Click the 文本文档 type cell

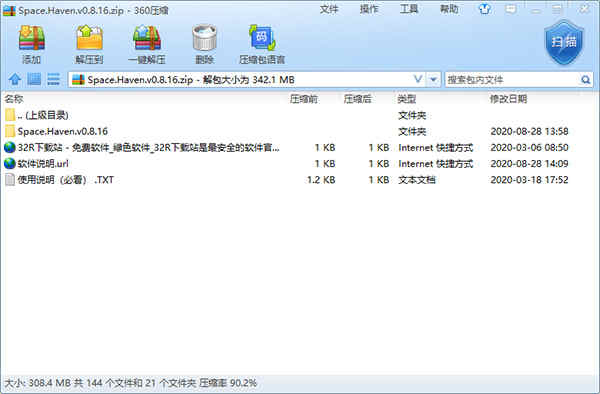[417, 180]
